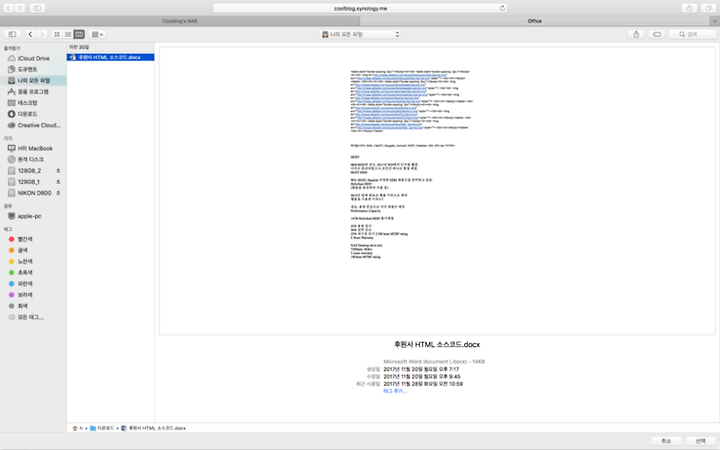
Task: Eject the NIKON D800 volume
Action: (x=58, y=193)
